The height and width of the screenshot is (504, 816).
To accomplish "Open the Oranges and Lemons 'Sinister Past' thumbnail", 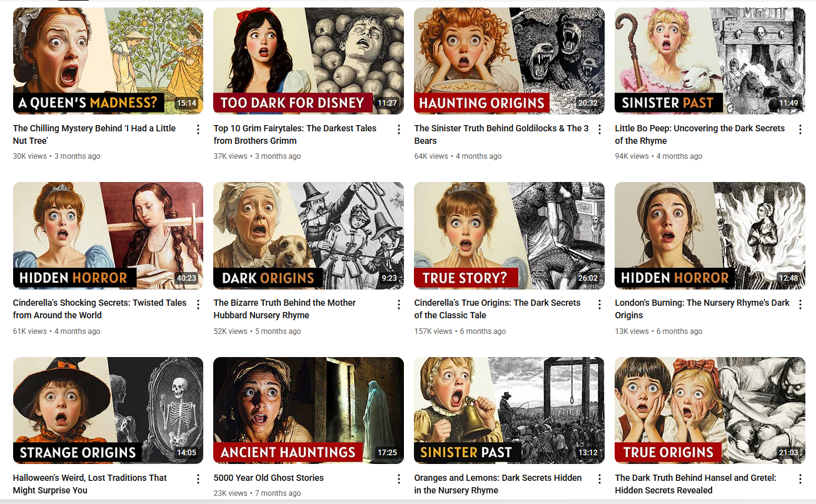I will coord(509,410).
